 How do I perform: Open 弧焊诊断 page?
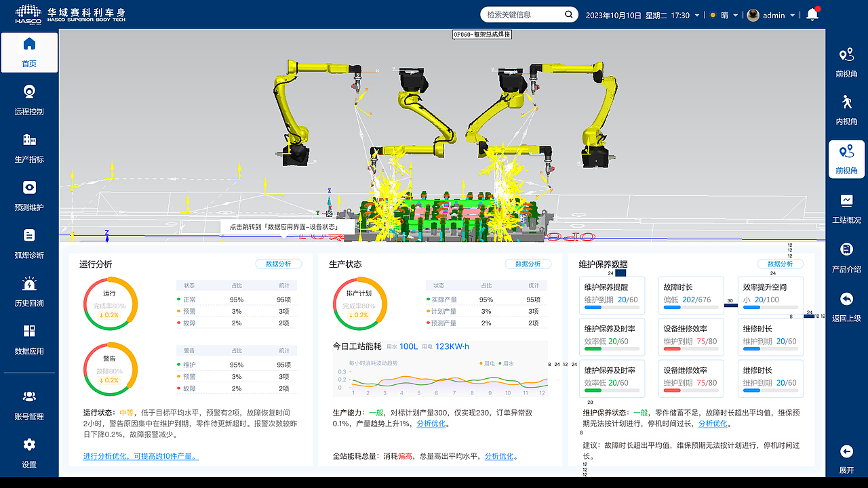(29, 245)
